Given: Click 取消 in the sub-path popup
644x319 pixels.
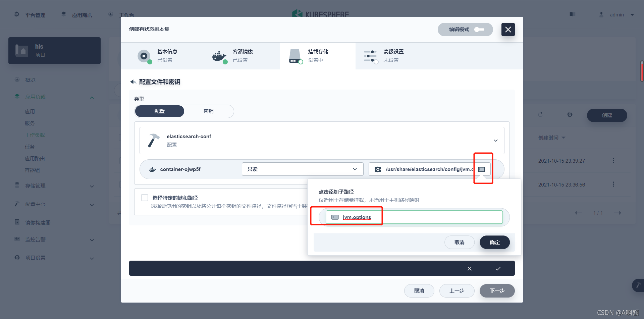Looking at the screenshot, I should (x=459, y=242).
